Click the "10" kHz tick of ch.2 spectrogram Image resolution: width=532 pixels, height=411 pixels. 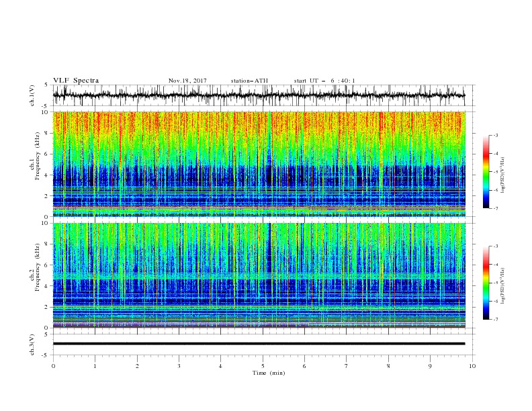(x=46, y=223)
